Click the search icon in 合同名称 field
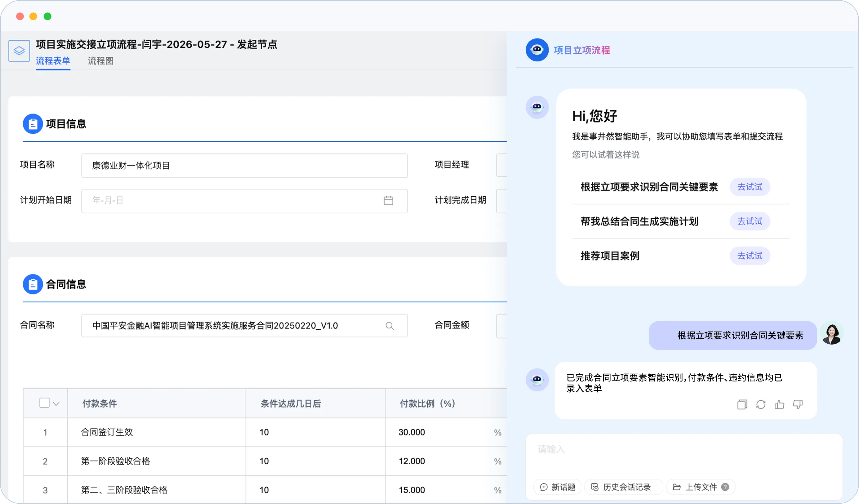This screenshot has height=504, width=859. 389,326
